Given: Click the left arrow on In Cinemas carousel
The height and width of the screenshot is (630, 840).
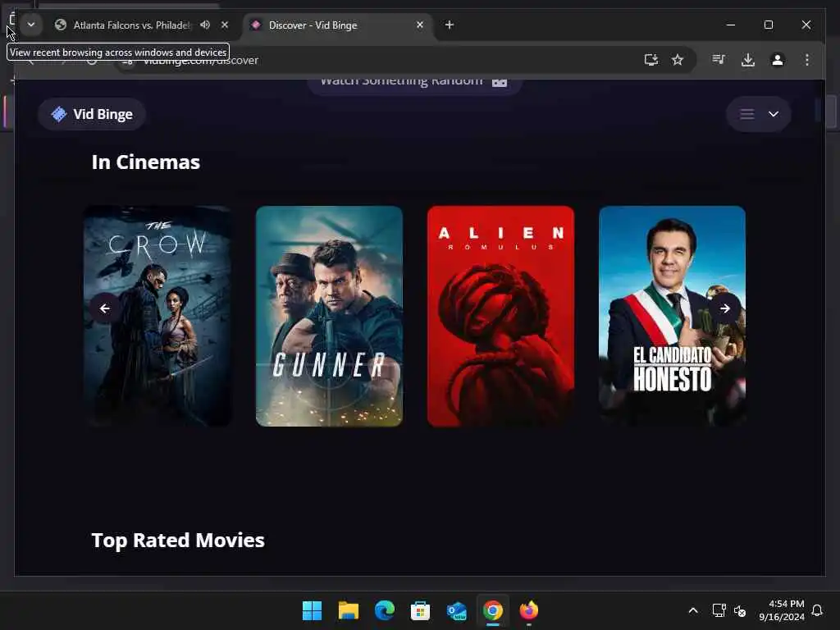Looking at the screenshot, I should [105, 308].
